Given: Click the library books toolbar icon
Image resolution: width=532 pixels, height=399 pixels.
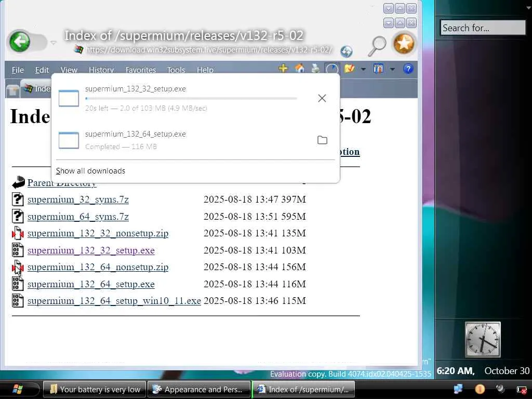Looking at the screenshot, I should click(378, 69).
